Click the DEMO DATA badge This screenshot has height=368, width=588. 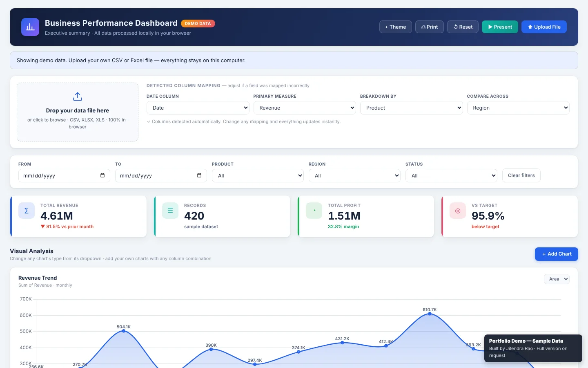coord(198,23)
